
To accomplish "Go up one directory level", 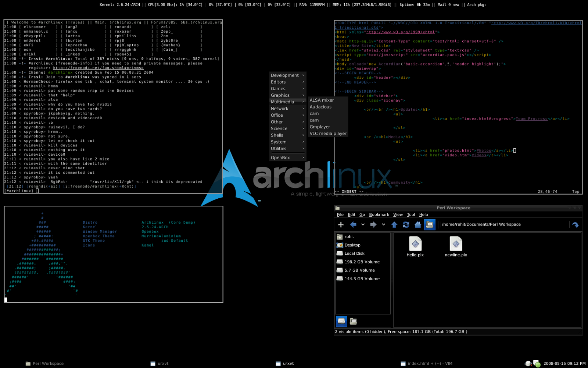I will click(394, 224).
